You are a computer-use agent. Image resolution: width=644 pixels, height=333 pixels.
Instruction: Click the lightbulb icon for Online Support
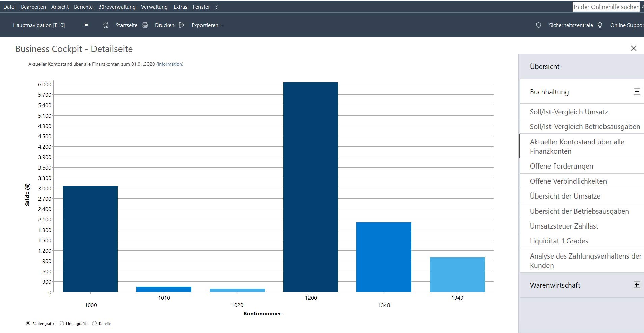pos(600,25)
